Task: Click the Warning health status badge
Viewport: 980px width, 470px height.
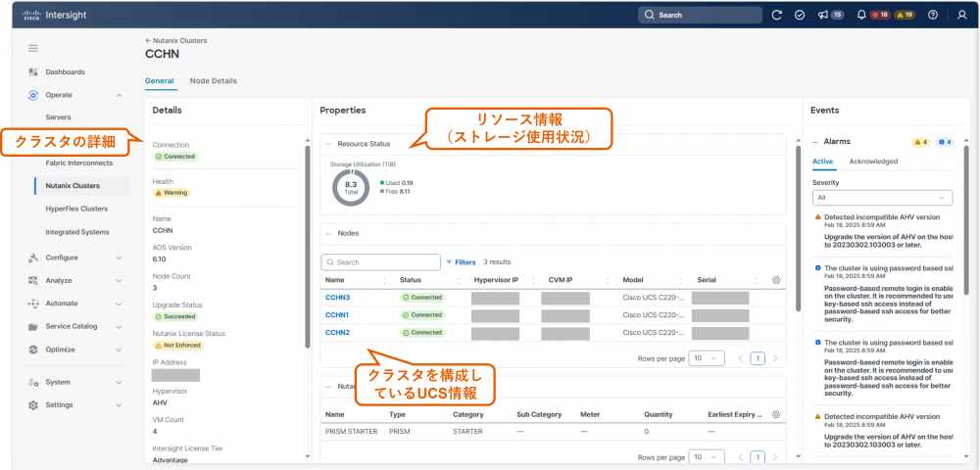Action: point(171,193)
